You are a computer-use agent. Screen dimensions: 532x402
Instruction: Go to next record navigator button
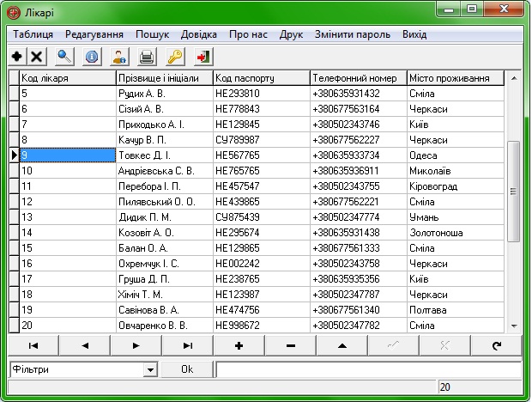click(x=136, y=345)
